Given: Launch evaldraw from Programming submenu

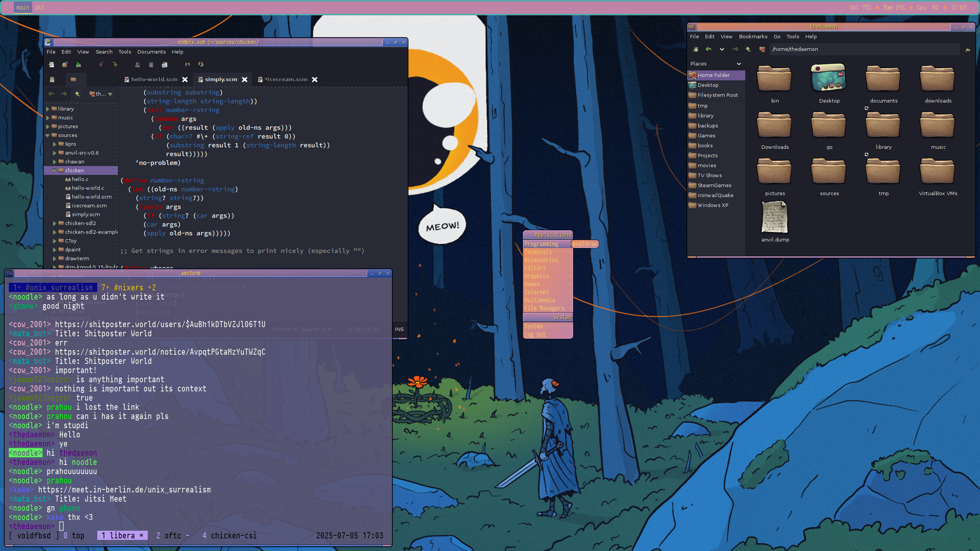Looking at the screenshot, I should click(585, 244).
